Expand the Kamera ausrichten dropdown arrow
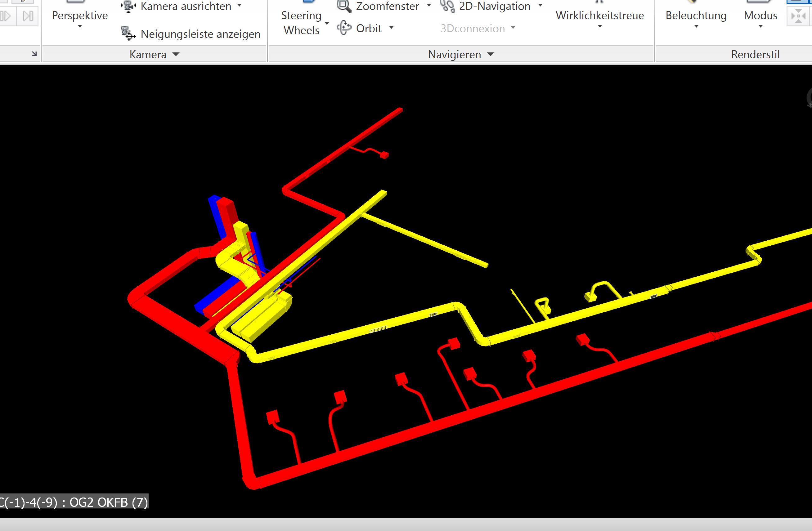The image size is (812, 531). [240, 6]
